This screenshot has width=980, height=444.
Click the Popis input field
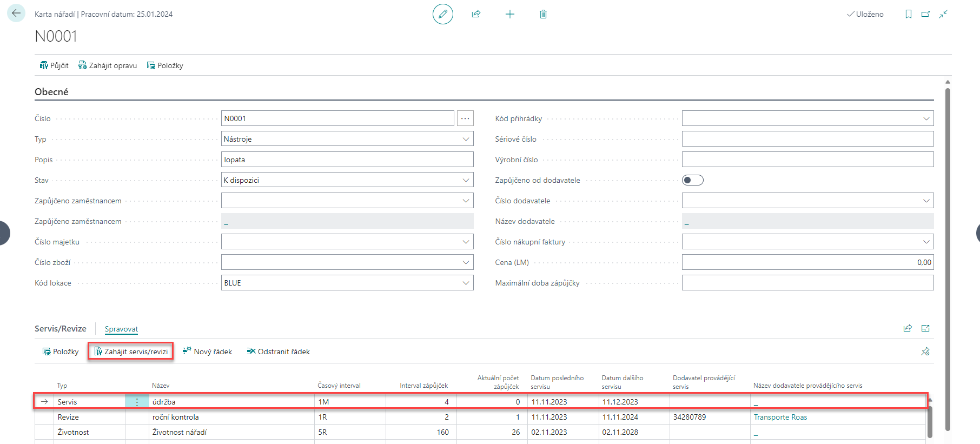347,160
